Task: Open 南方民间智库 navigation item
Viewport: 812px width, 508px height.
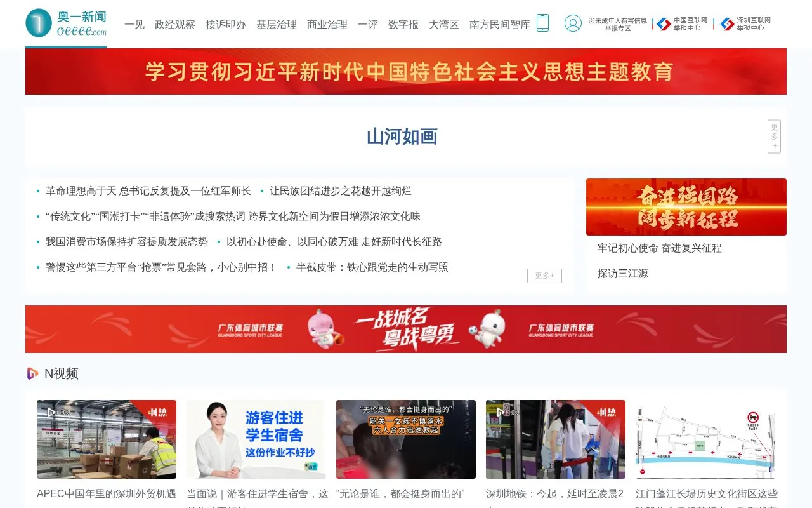Action: (x=500, y=24)
